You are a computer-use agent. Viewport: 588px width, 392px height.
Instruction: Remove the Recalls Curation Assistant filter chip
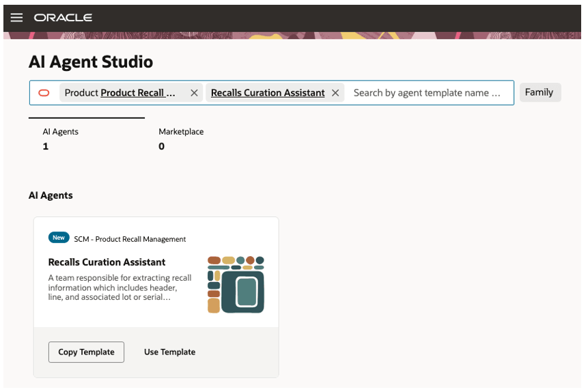tap(335, 93)
